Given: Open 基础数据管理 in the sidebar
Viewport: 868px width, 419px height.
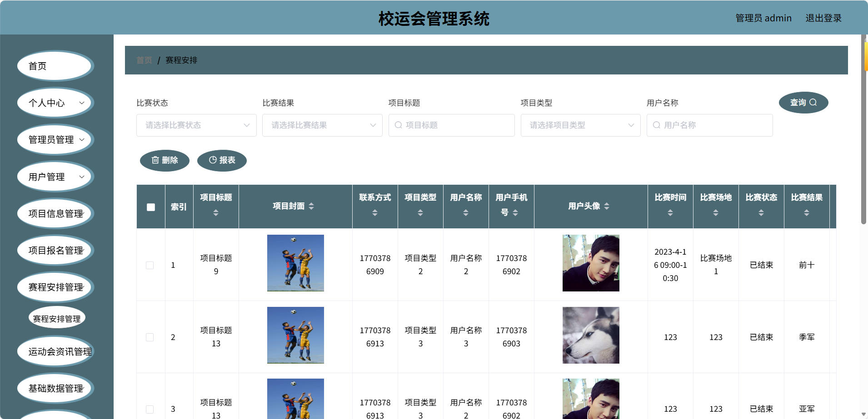Looking at the screenshot, I should 55,388.
